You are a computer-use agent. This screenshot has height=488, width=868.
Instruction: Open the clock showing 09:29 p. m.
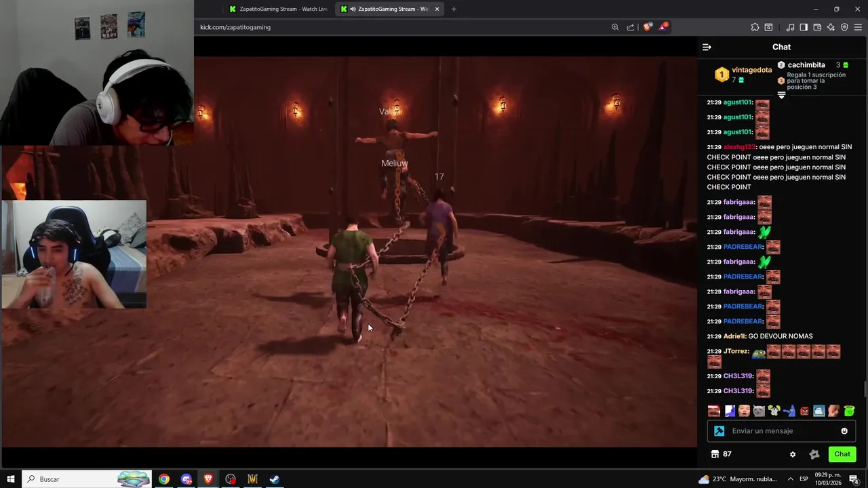pyautogui.click(x=828, y=479)
